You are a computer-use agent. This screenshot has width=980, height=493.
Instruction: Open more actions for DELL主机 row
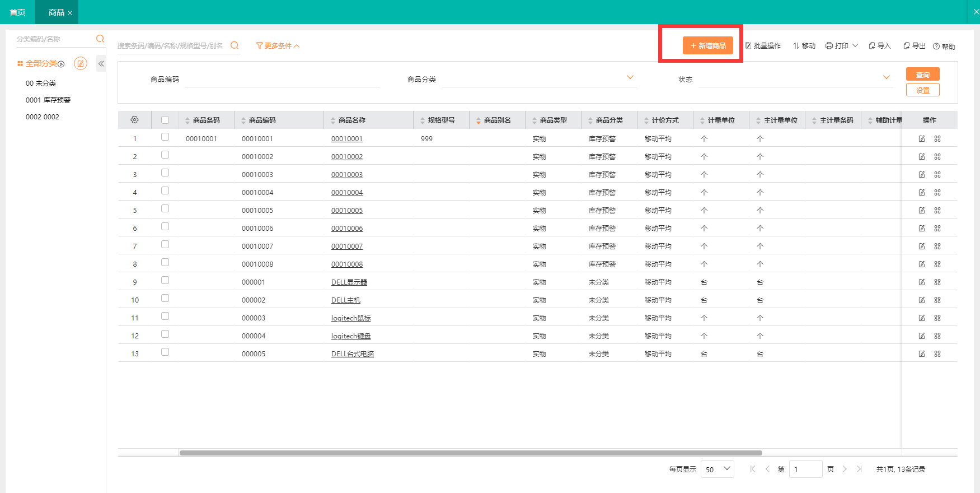click(x=937, y=300)
